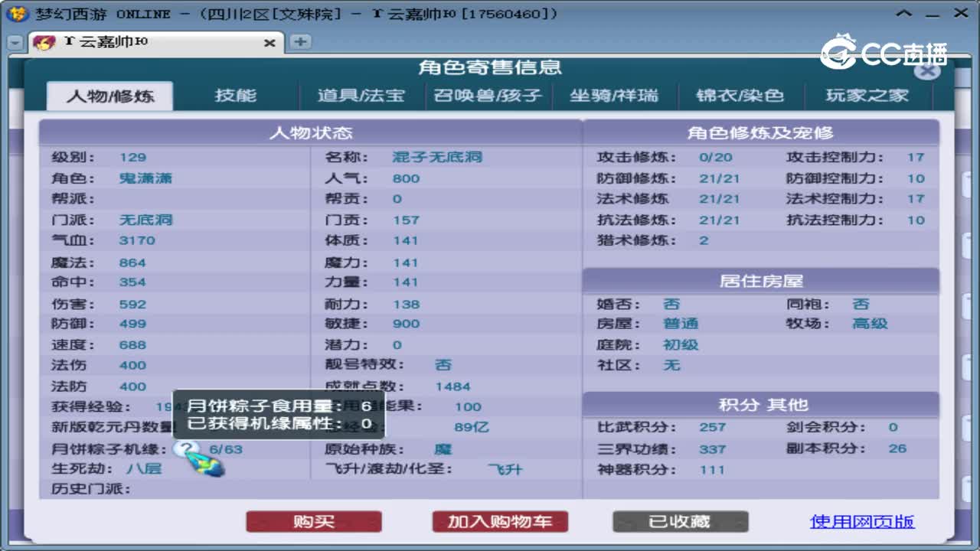Click the 生死劫 value 八层
Screen dimensions: 980x551
point(144,468)
